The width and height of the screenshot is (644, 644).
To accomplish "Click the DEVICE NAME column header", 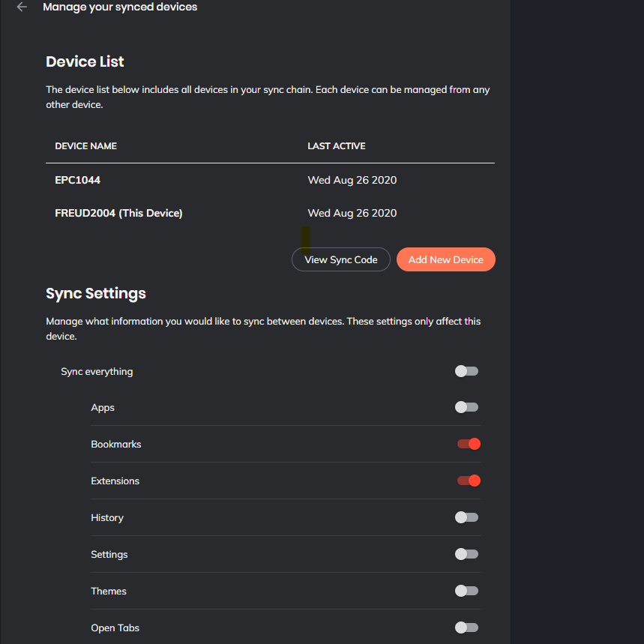I will tap(86, 146).
